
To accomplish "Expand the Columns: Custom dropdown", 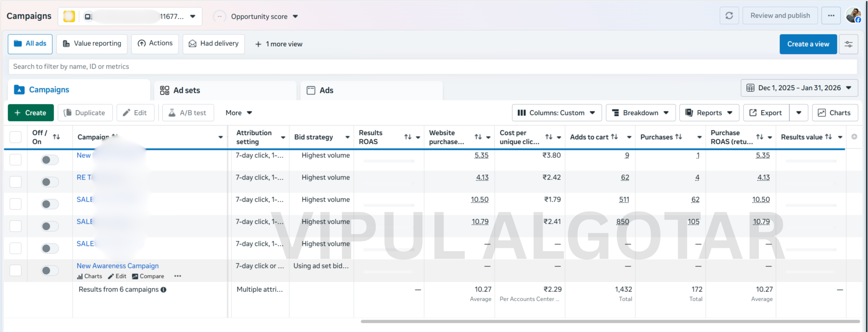I will (556, 113).
